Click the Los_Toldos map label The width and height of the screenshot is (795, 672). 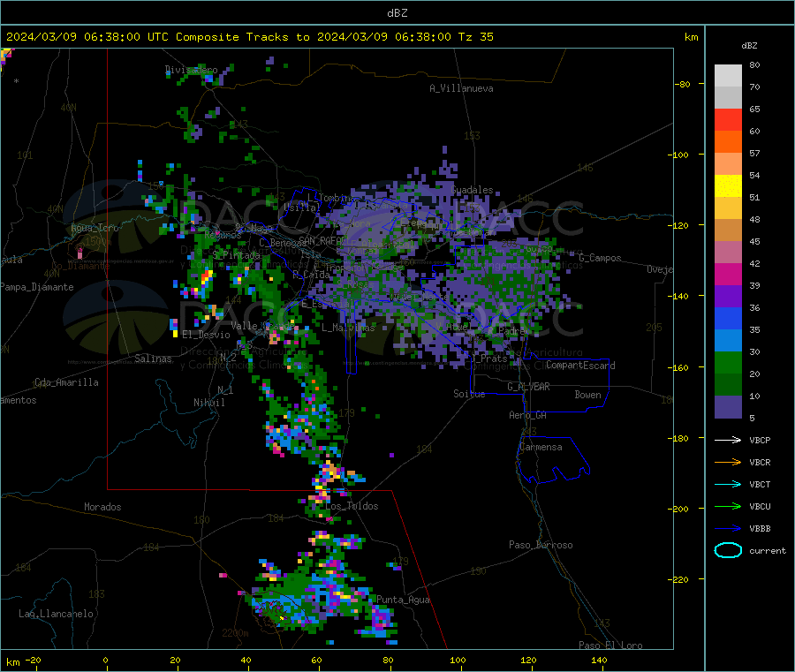[x=352, y=506]
